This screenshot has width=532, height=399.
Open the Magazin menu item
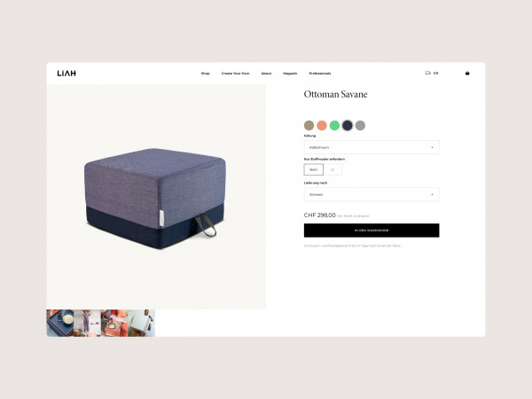pos(290,74)
